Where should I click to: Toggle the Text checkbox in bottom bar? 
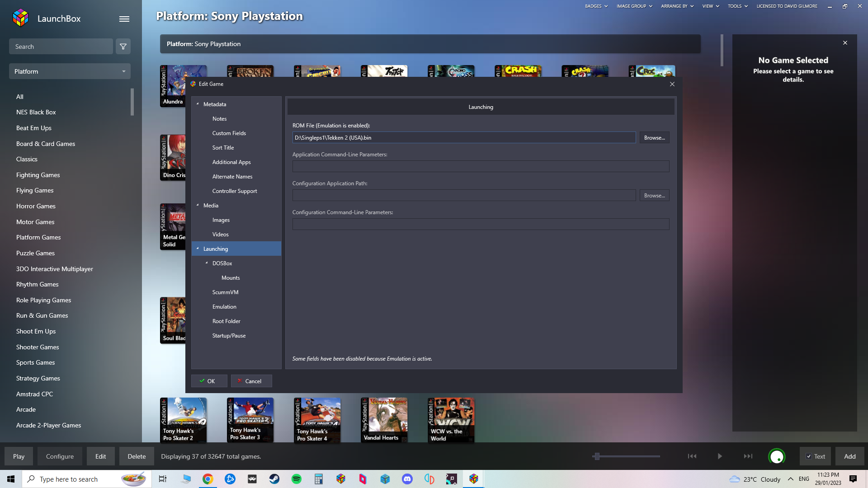click(809, 456)
